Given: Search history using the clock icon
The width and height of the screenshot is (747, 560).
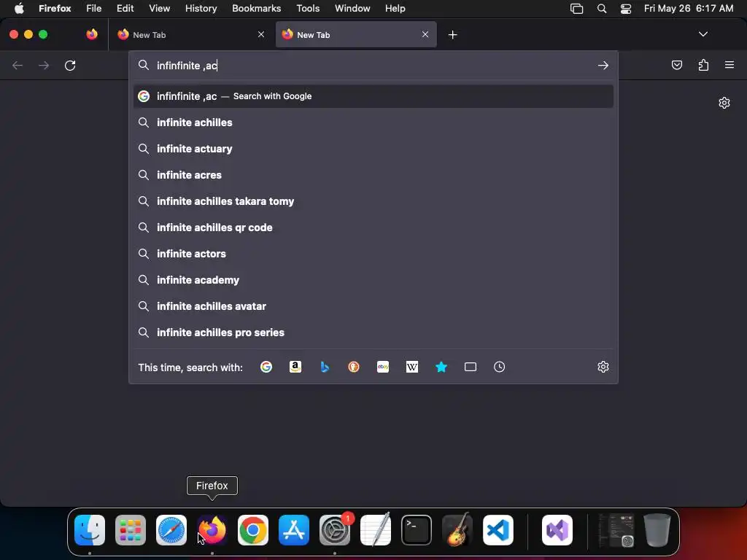Looking at the screenshot, I should point(499,367).
